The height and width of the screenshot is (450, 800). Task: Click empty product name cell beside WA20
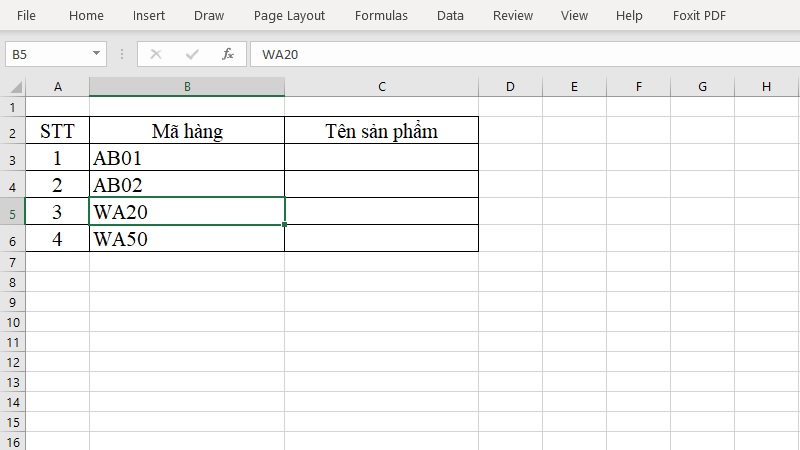(382, 211)
